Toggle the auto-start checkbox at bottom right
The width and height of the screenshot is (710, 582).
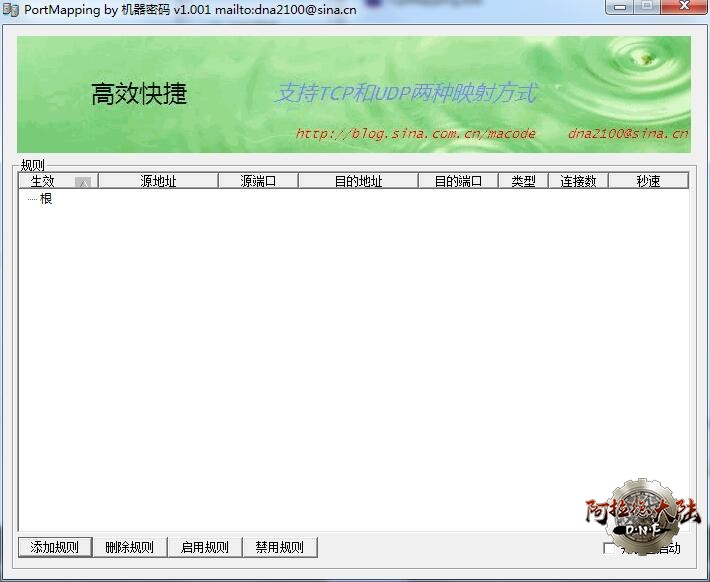[x=610, y=548]
